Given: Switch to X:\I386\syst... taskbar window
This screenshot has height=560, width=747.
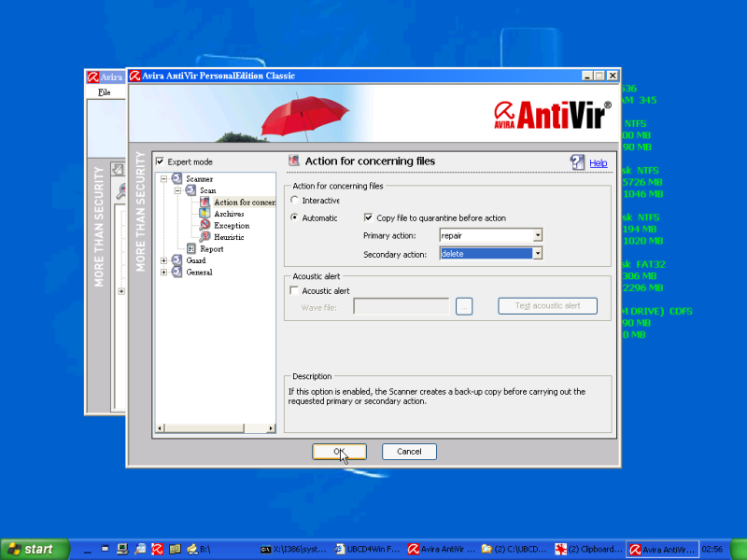Looking at the screenshot, I should (294, 549).
